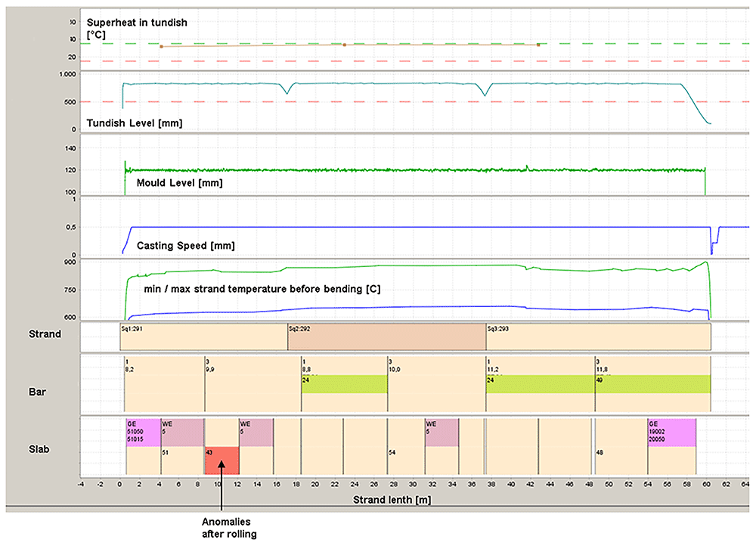Select the green band in bar 11,2
Viewport: 756px width, 546px height.
point(541,384)
